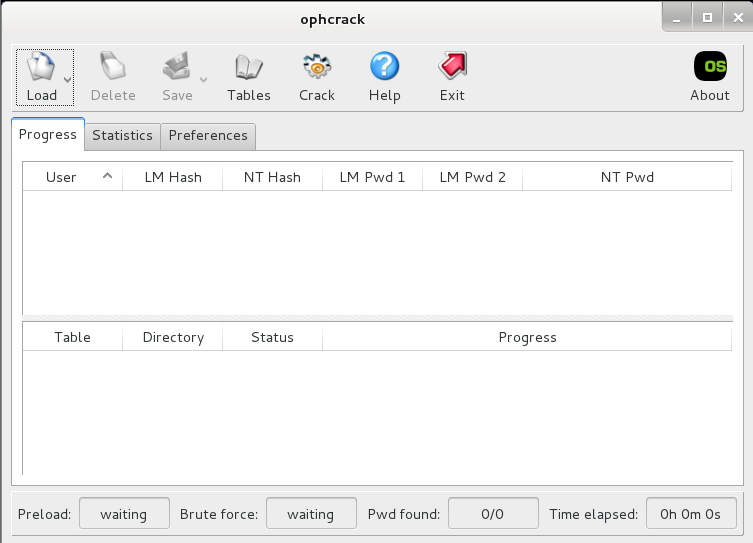The width and height of the screenshot is (753, 543).
Task: Open the Tables book icon
Action: [x=249, y=67]
